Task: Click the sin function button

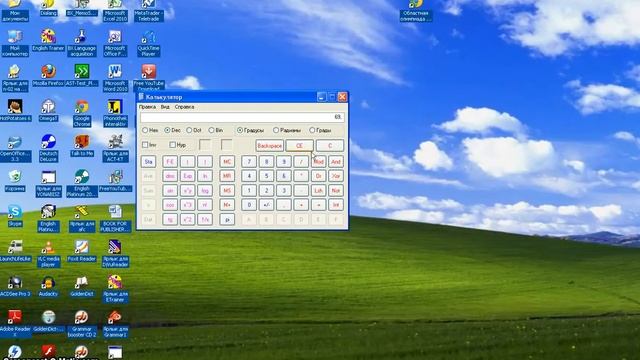Action: coord(170,191)
